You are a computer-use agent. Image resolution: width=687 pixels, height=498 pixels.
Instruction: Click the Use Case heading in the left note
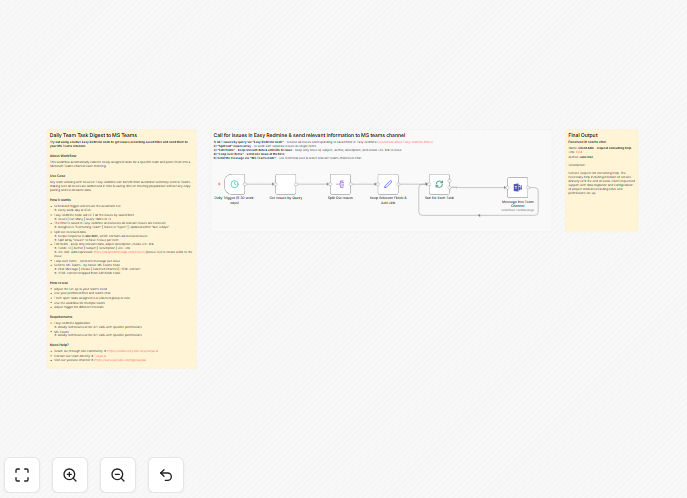tap(57, 176)
